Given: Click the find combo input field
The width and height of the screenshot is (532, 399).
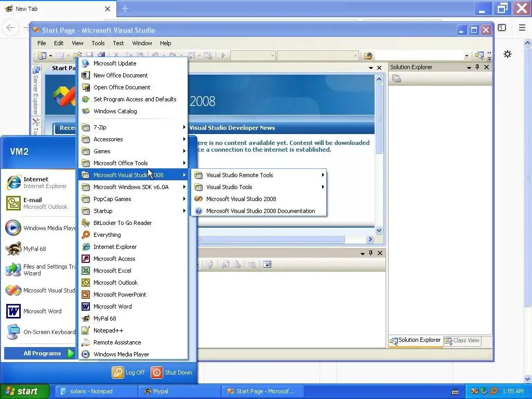Looking at the screenshot, I should (419, 56).
